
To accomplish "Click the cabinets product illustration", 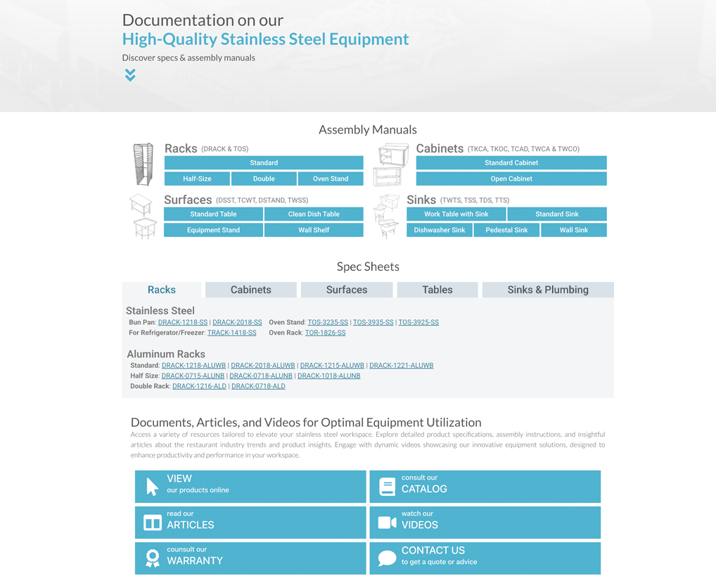I will 391,164.
